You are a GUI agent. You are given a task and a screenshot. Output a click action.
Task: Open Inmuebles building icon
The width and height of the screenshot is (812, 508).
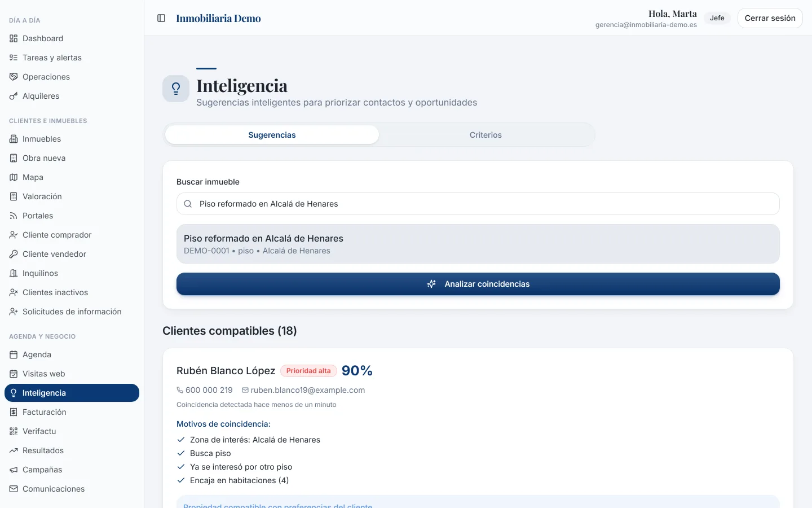point(14,139)
